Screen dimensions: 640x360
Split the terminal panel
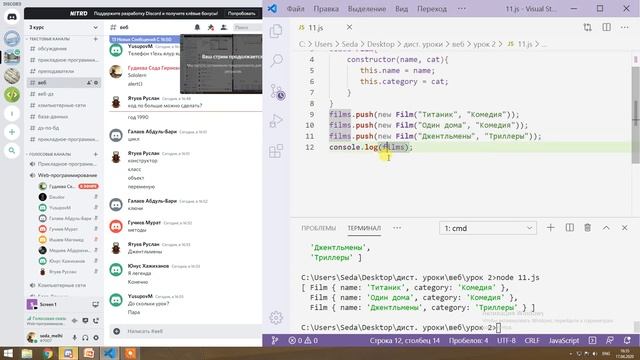coord(570,228)
